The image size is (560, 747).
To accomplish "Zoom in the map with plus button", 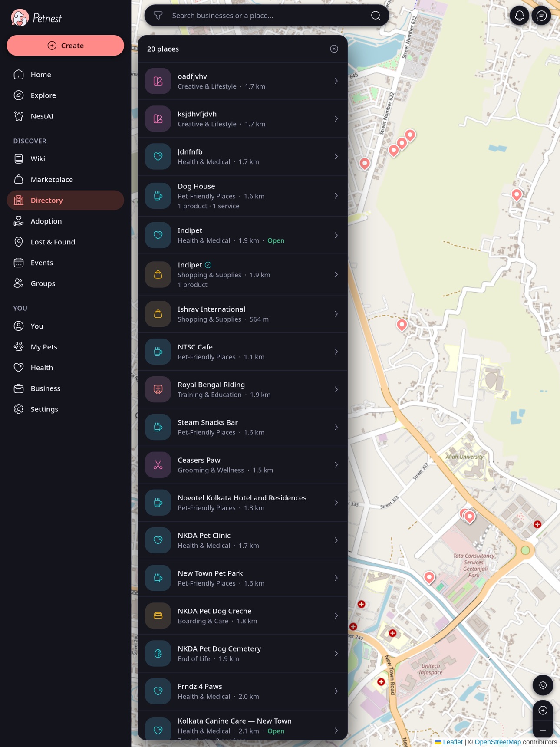I will pos(543,710).
